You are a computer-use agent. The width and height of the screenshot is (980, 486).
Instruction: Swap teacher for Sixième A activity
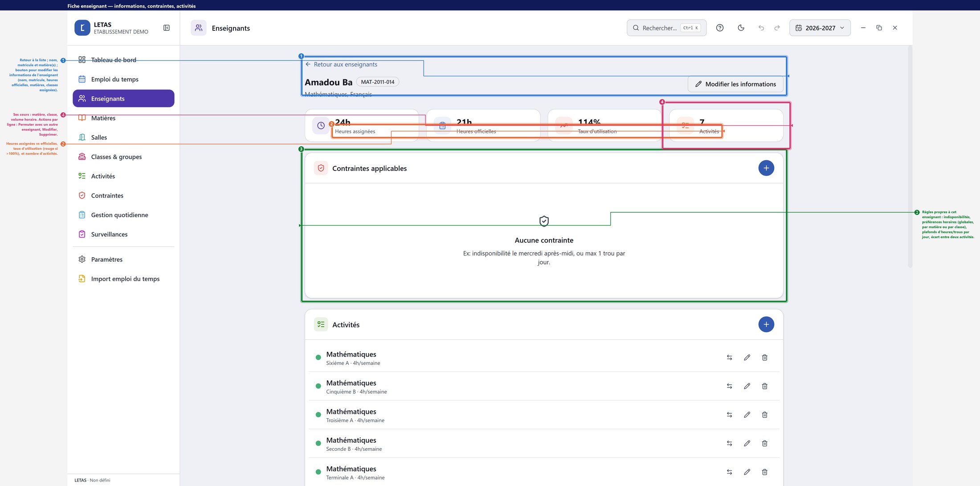click(730, 358)
